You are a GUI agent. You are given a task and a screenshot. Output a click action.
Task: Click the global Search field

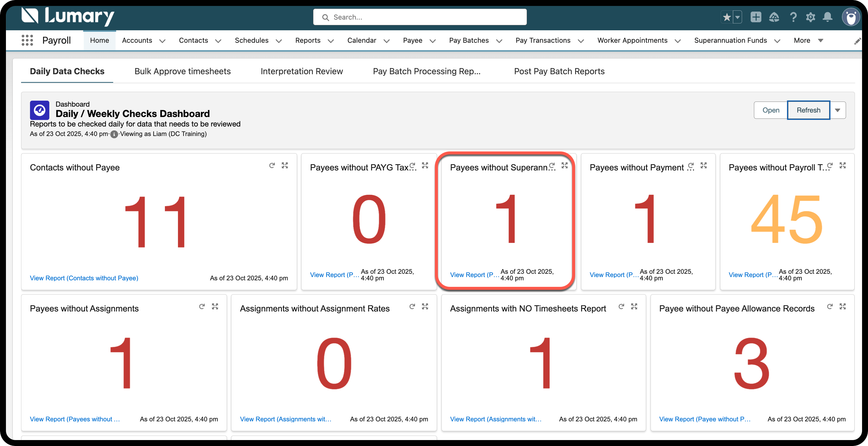point(420,17)
